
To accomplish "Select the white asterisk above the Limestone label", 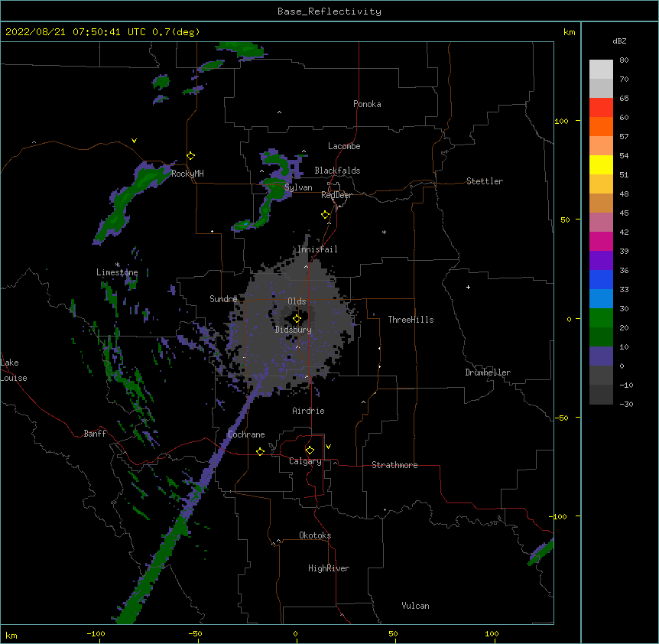I will point(118,265).
